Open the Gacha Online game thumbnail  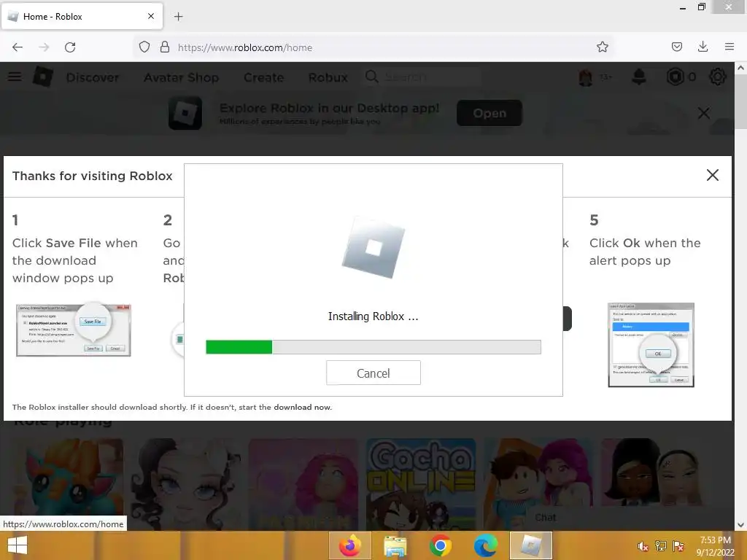[x=421, y=484]
